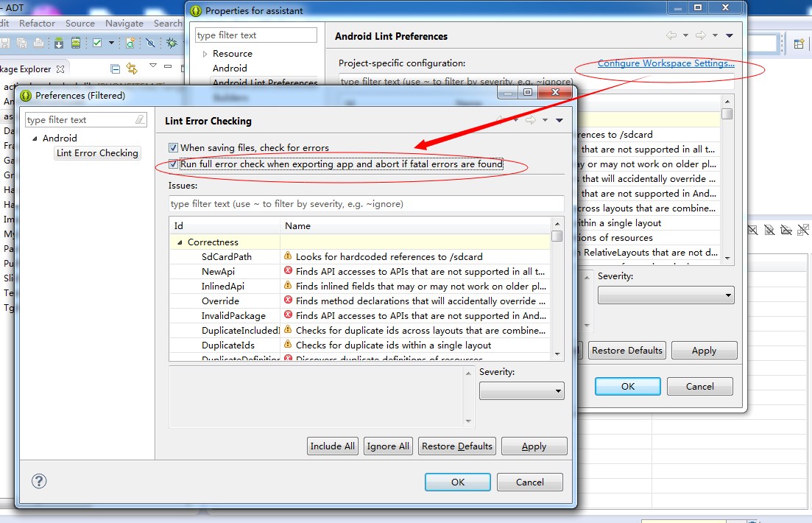Click the green Debug bug icon
The image size is (812, 523).
(x=172, y=43)
